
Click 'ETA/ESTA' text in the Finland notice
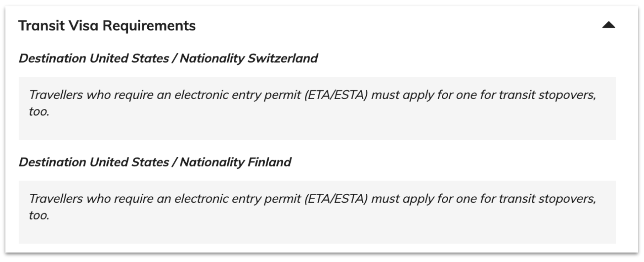point(336,198)
